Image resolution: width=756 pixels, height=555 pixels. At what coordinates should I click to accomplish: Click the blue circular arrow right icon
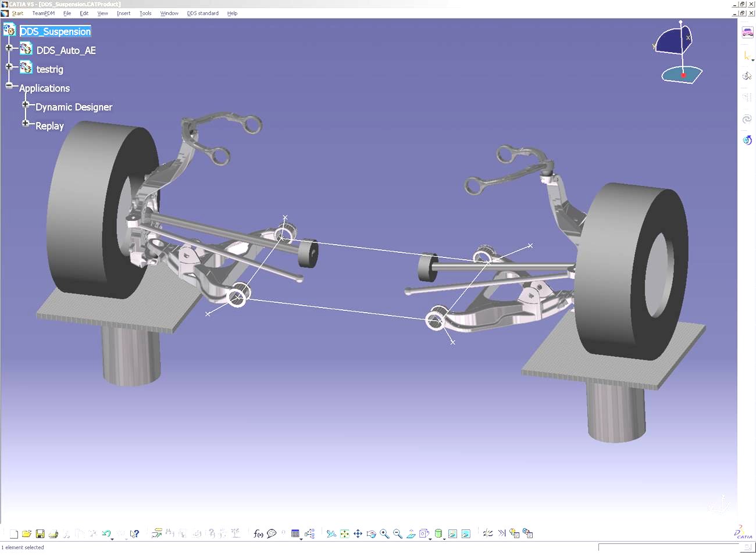pos(747,140)
